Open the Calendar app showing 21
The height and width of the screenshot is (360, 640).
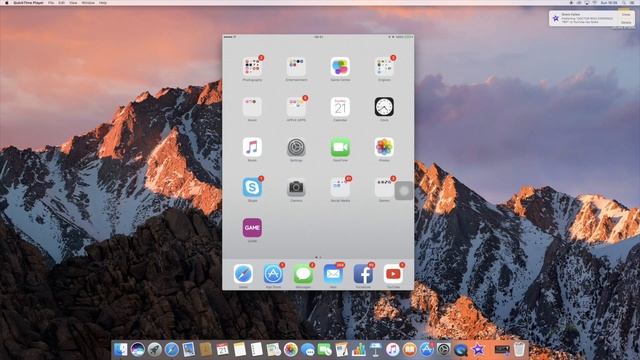click(x=340, y=107)
